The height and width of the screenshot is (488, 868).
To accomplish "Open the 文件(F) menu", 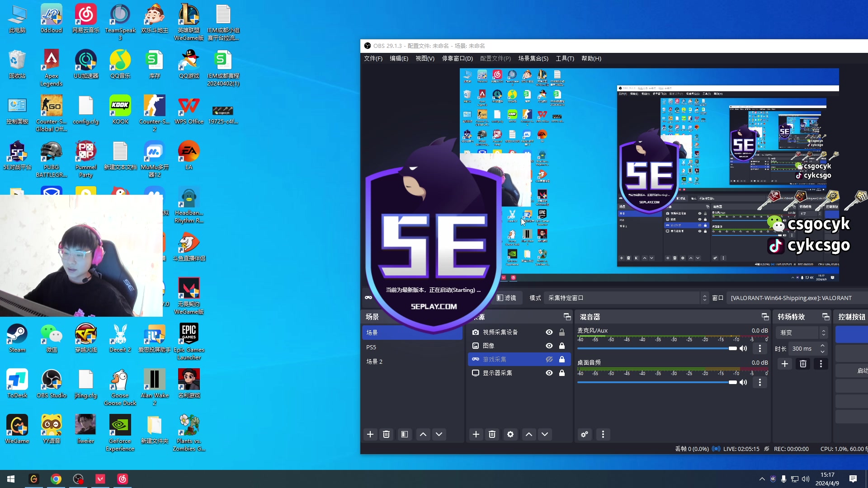I will (373, 58).
